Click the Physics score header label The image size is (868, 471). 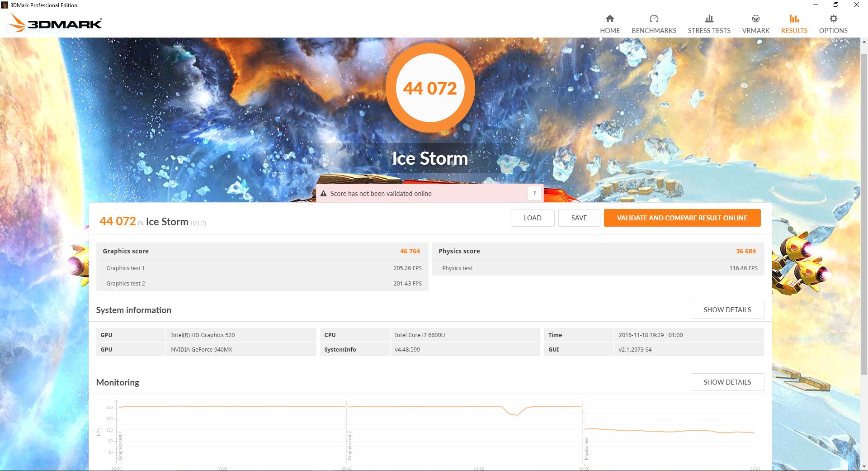(459, 251)
